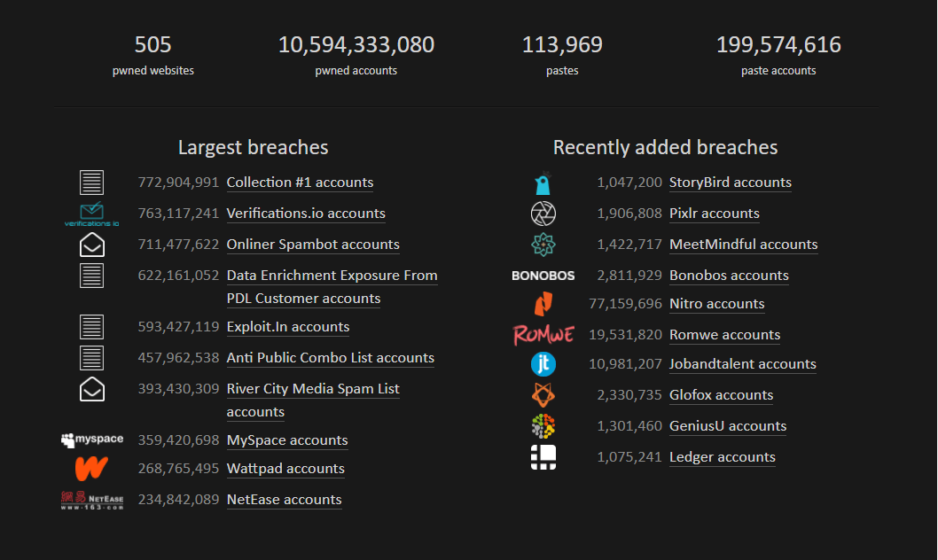This screenshot has height=560, width=938.
Task: Open the Exploit.In accounts link
Action: (288, 327)
